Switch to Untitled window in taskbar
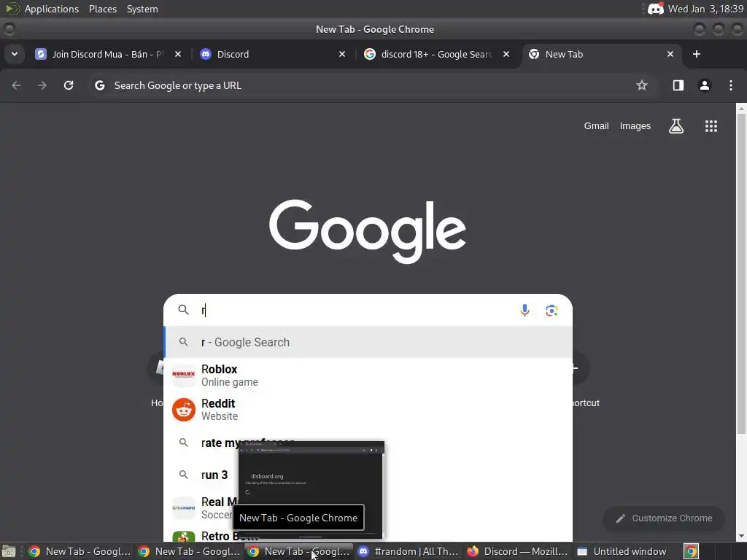This screenshot has height=560, width=747. tap(627, 551)
